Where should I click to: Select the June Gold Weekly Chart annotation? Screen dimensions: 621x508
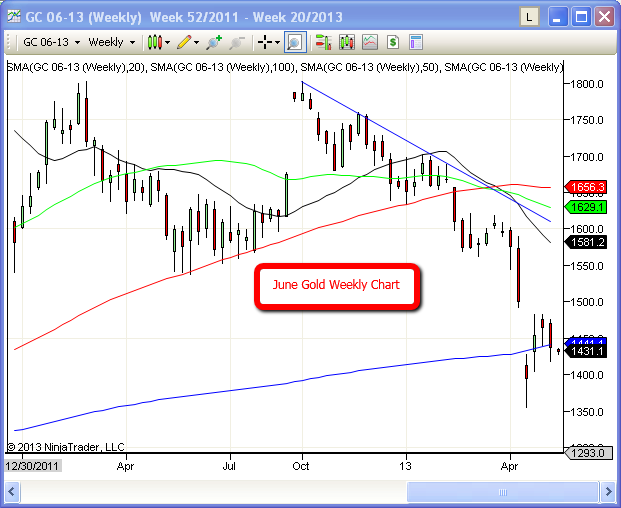[335, 285]
